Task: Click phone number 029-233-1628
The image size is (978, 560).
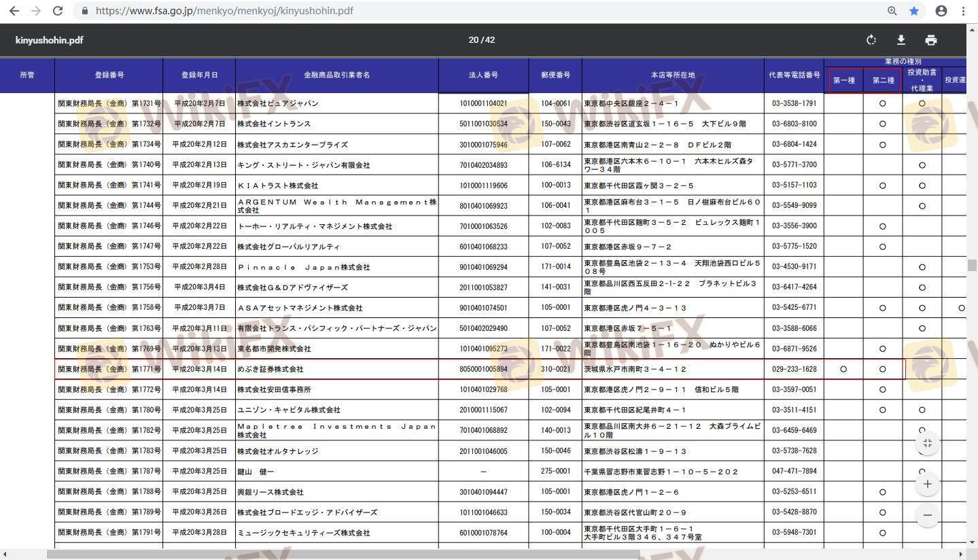Action: pyautogui.click(x=794, y=369)
